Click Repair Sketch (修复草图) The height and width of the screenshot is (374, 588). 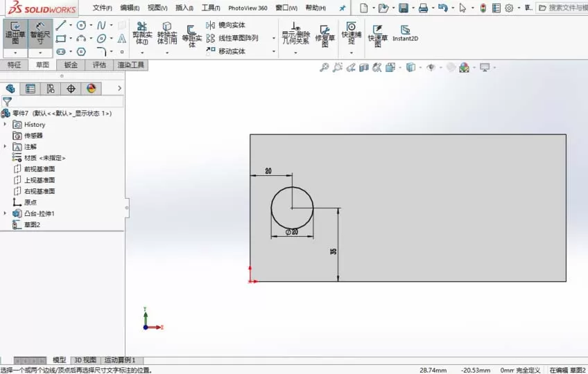(325, 36)
